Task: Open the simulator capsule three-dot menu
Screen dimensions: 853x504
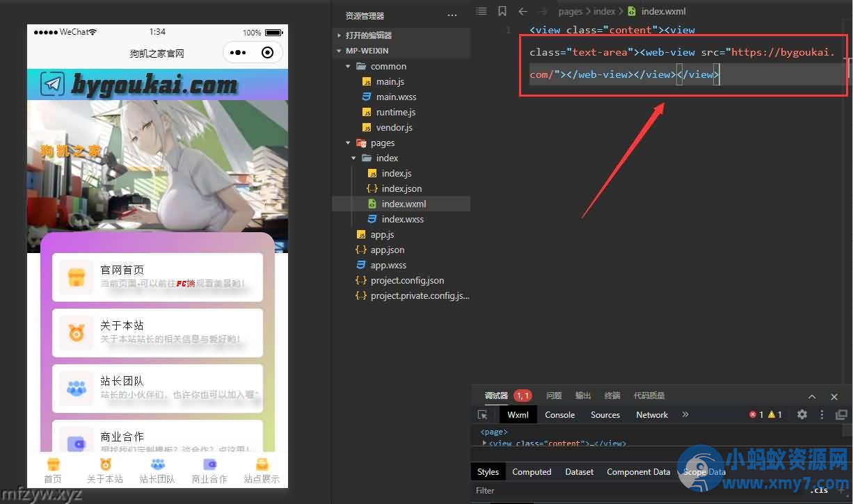Action: click(x=238, y=52)
